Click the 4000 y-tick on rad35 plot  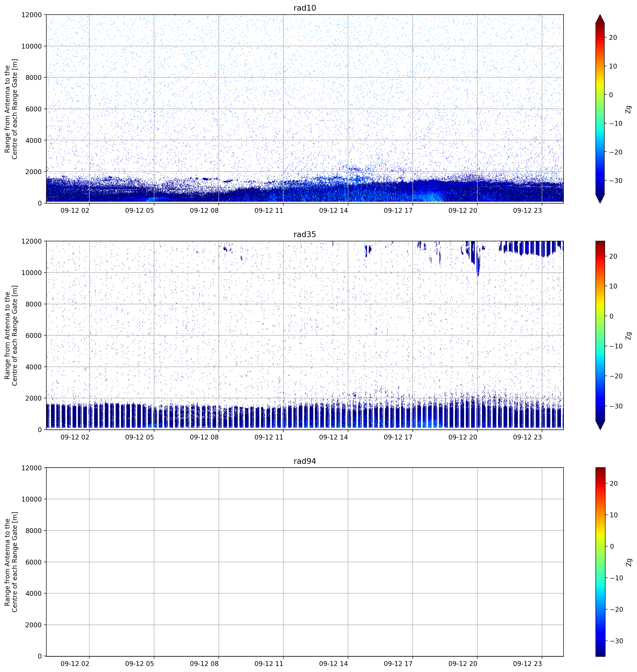pyautogui.click(x=34, y=367)
